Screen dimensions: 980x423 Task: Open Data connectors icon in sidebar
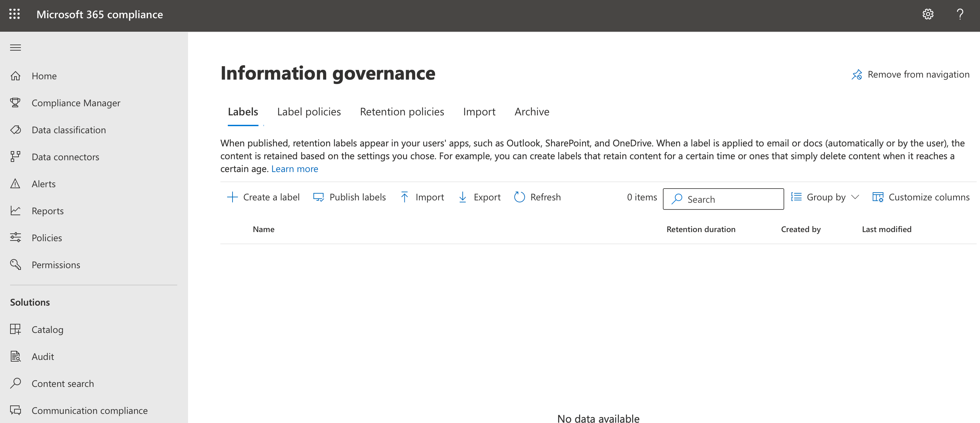(16, 157)
